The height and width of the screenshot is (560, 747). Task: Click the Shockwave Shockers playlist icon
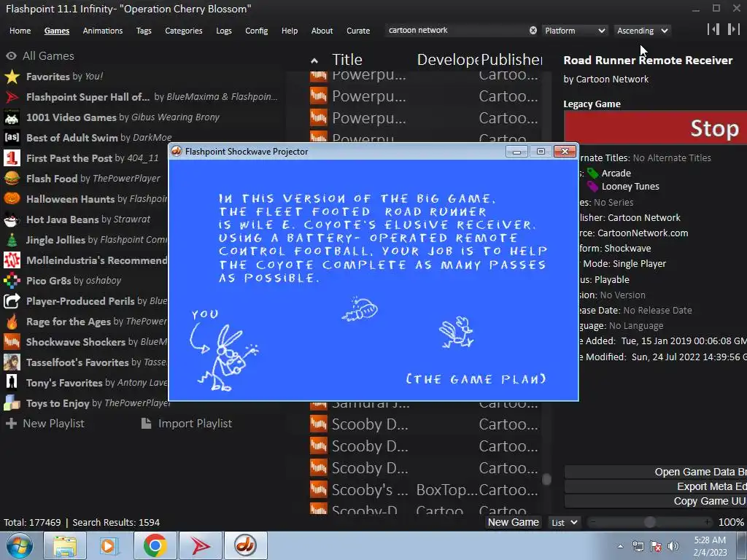[x=12, y=342]
